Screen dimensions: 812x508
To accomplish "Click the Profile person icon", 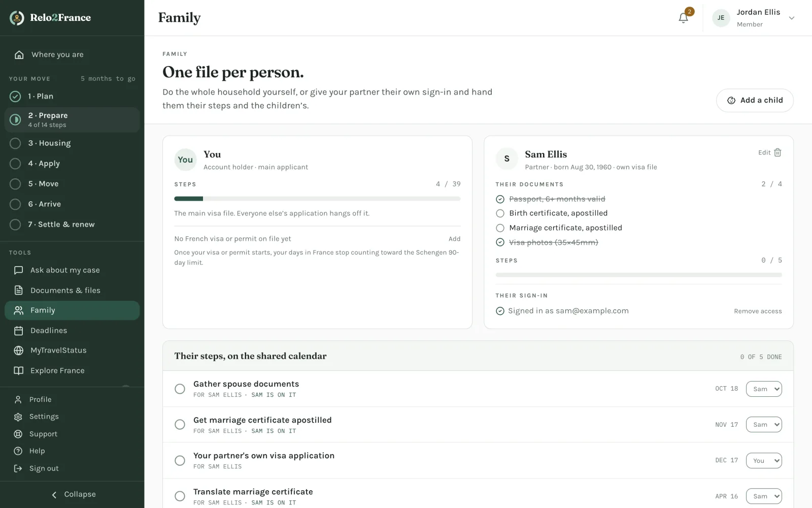I will point(18,400).
